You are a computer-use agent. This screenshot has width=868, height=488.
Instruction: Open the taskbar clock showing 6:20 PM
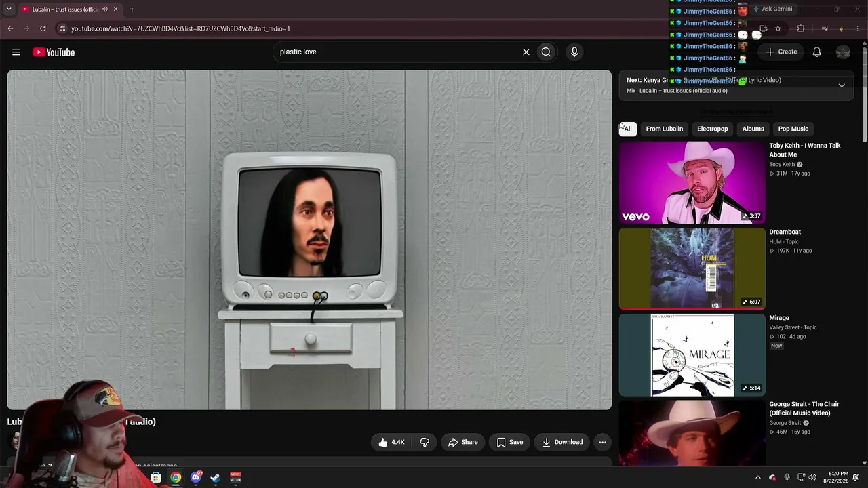837,478
